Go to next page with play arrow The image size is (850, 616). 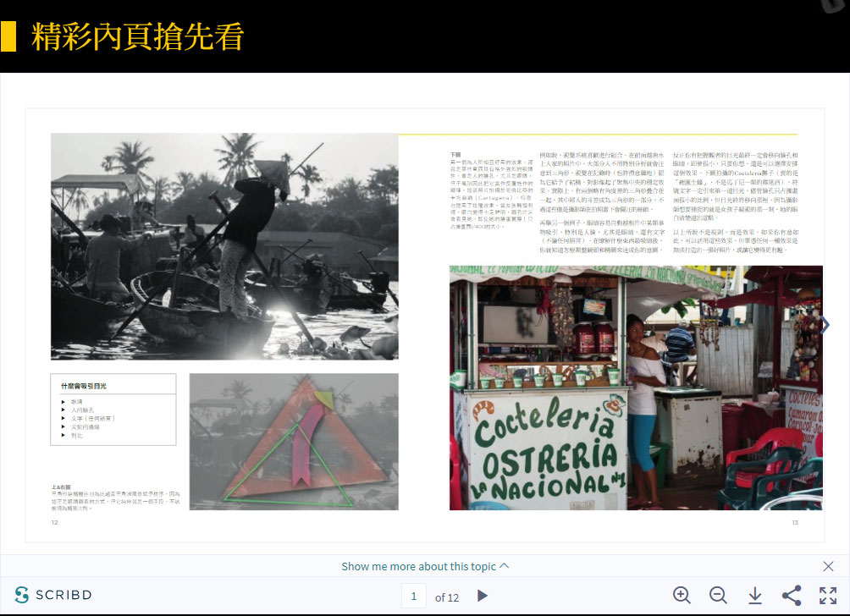[482, 596]
